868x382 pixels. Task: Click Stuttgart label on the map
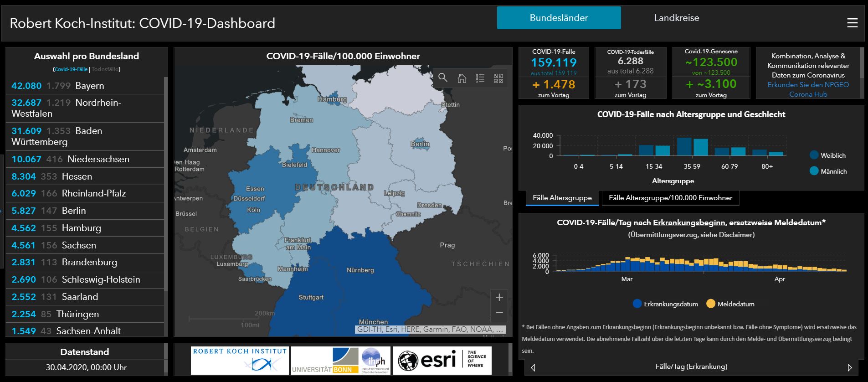pos(311,297)
